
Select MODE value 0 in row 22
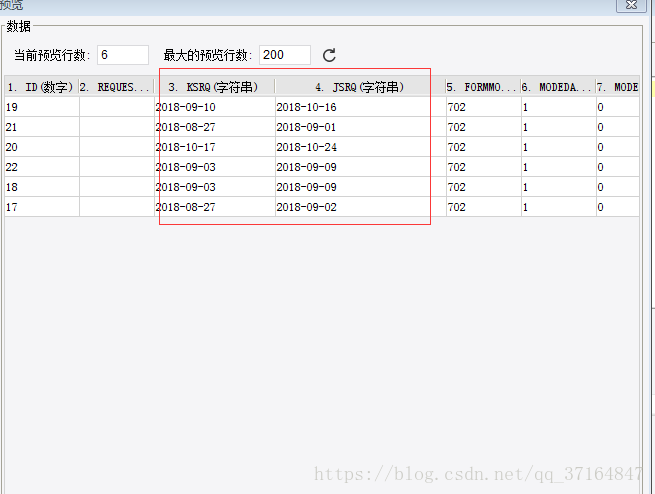[x=618, y=167]
